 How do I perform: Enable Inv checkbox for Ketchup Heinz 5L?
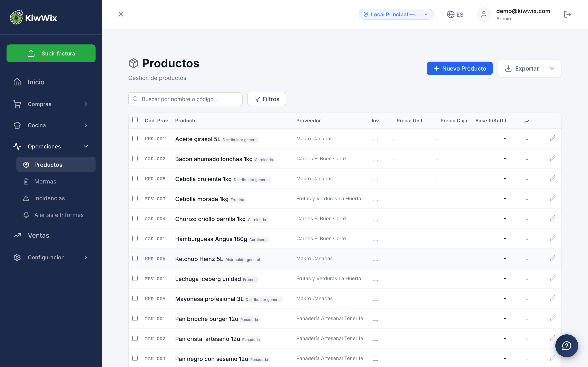tap(375, 258)
